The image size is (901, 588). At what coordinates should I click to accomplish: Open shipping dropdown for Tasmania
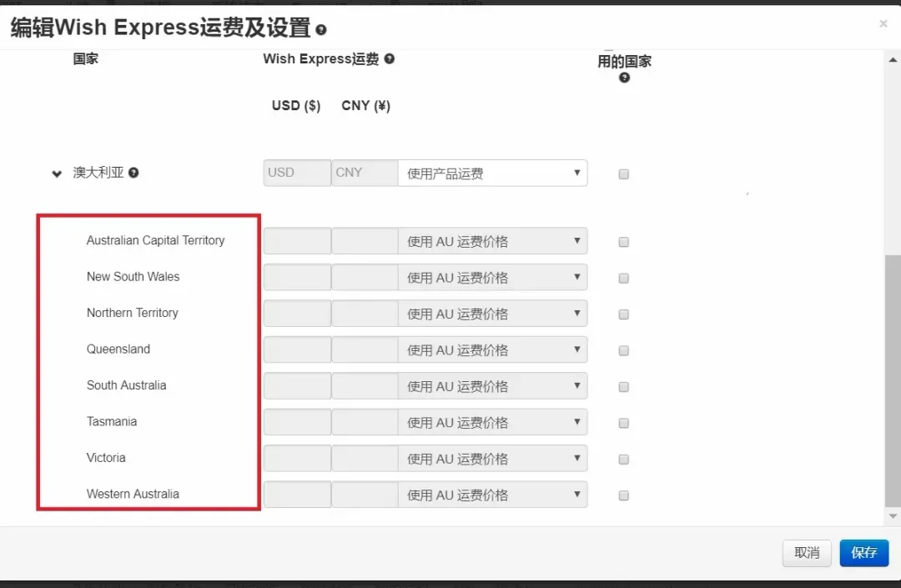coord(492,421)
